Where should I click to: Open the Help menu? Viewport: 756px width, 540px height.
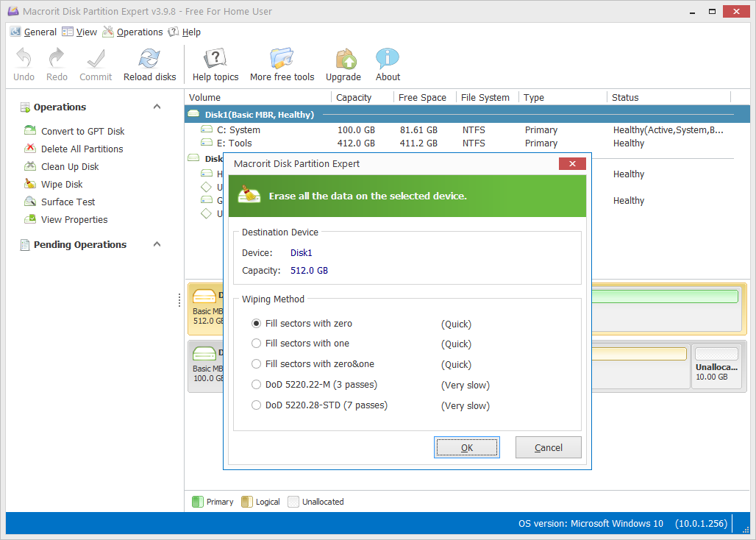click(184, 32)
